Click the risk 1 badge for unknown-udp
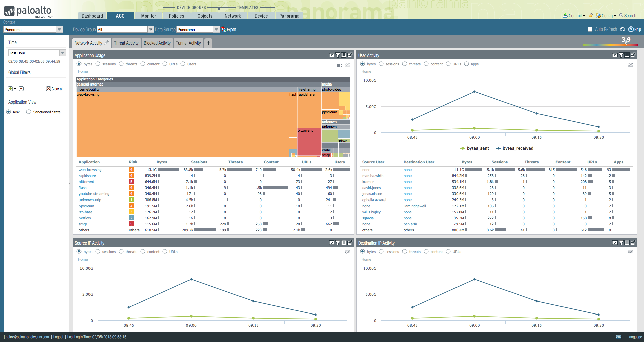644x342 pixels. (131, 200)
